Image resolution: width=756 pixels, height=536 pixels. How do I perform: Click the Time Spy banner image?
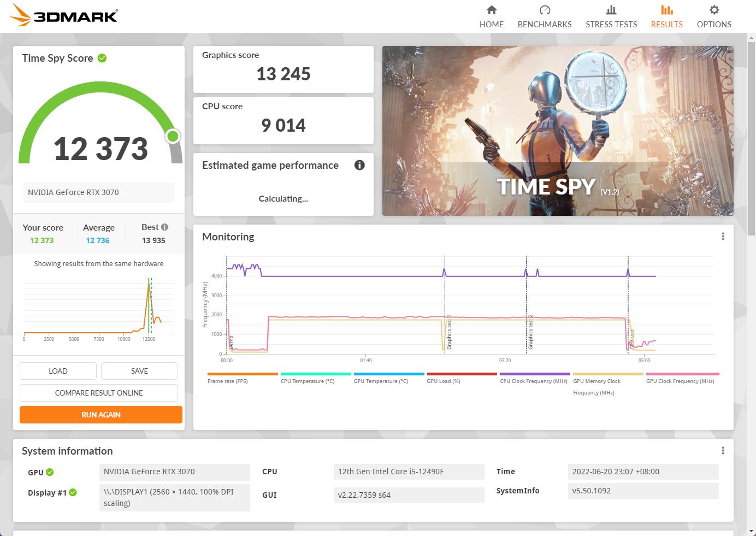[557, 131]
